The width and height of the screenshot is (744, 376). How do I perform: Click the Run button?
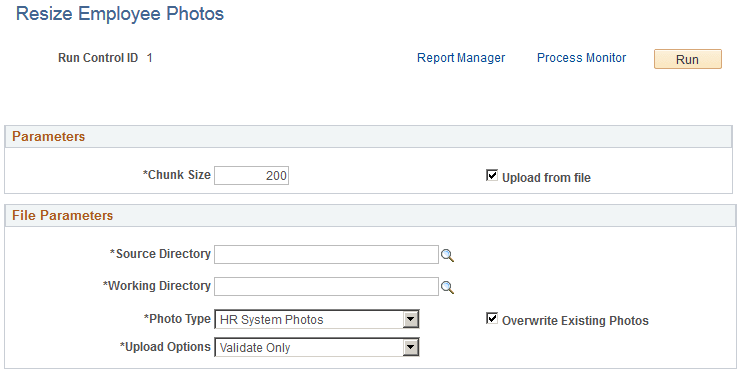click(688, 59)
